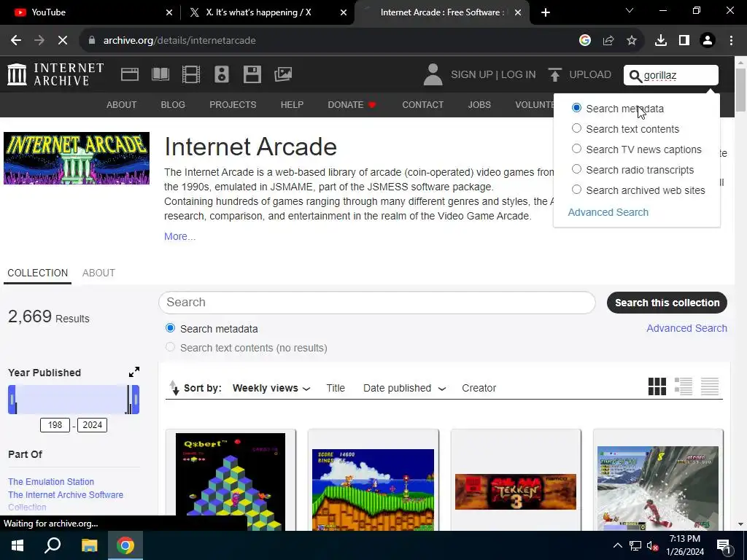Open the Q*bert game thumbnail

point(231,481)
